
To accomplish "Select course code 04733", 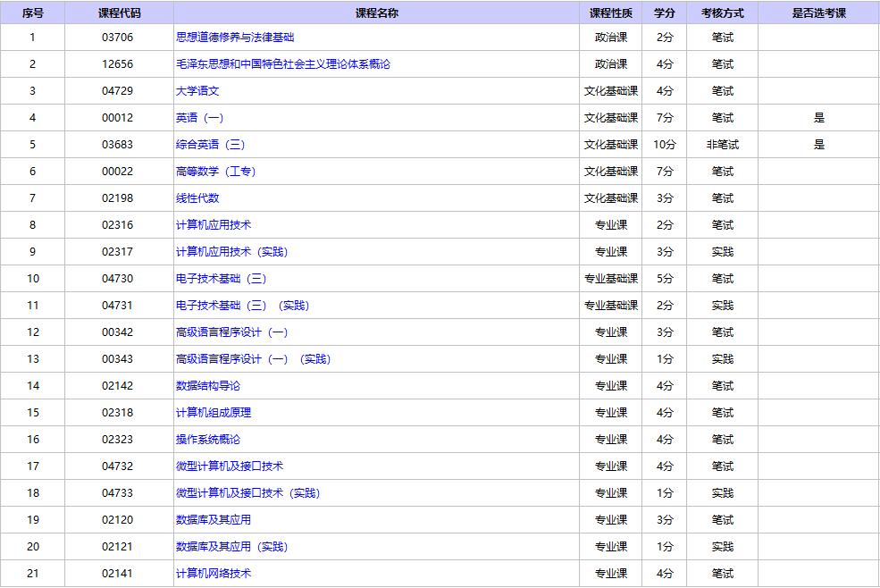I will click(x=118, y=493).
